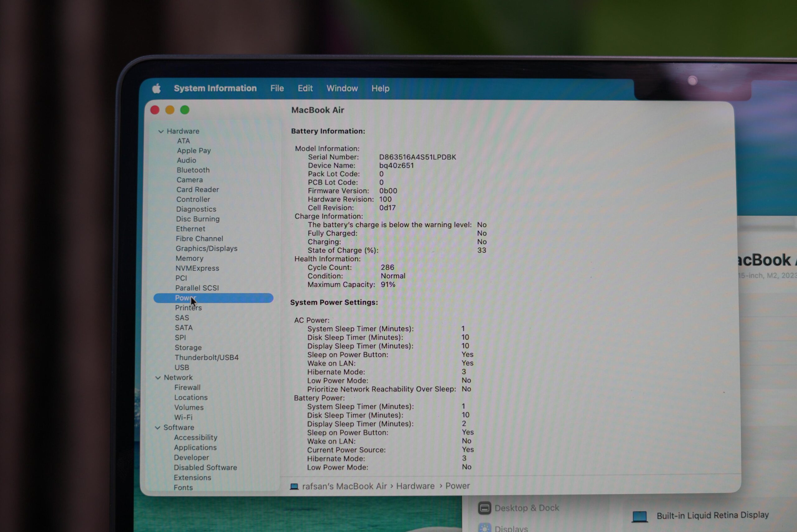Click the Desktop & Dock icon in Settings
This screenshot has width=797, height=532.
point(484,508)
